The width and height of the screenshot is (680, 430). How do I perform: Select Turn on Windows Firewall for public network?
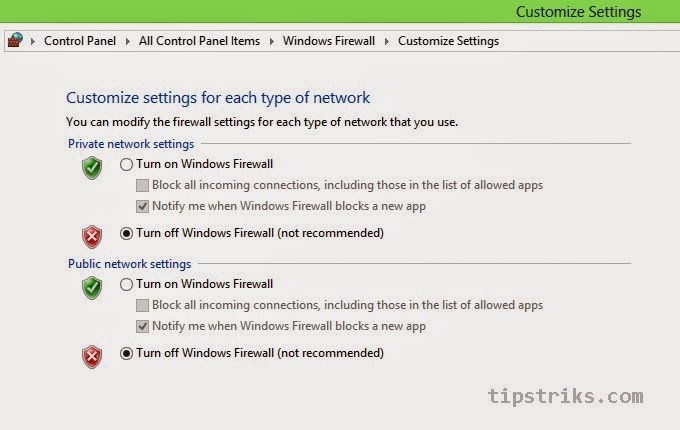[126, 284]
